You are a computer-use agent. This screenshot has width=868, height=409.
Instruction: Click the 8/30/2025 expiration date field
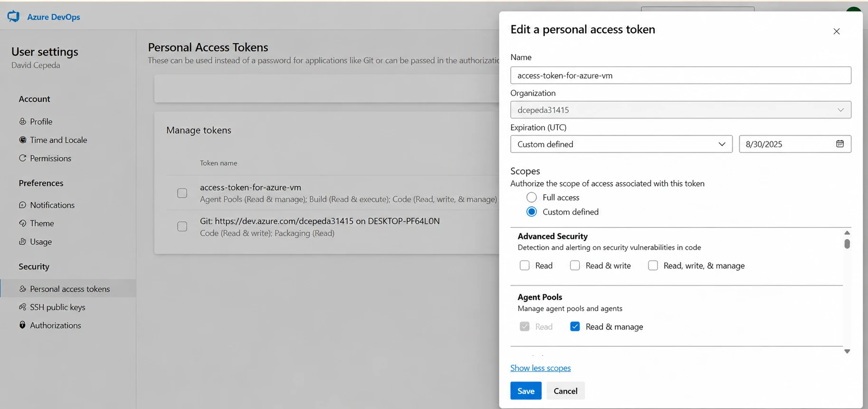(x=795, y=144)
